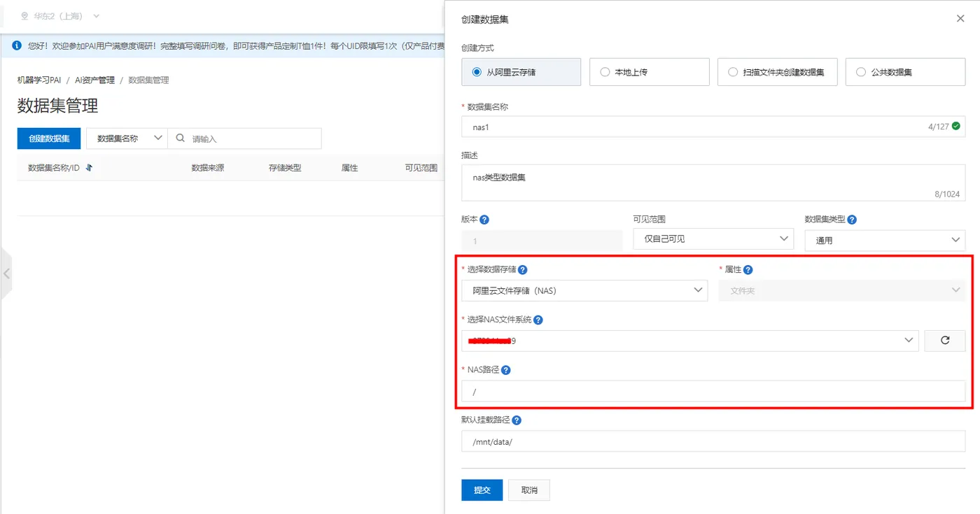Go to 机器学习PAI breadcrumb
The image size is (980, 514).
click(39, 80)
